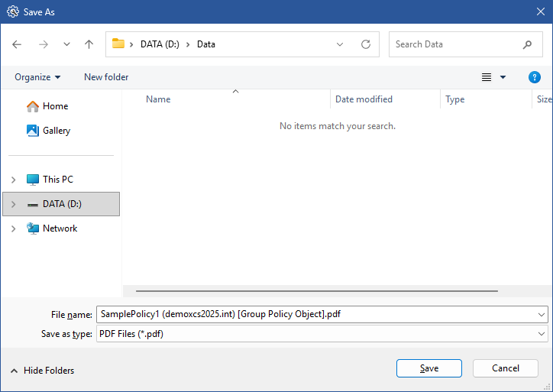Open the Help question mark icon
553x392 pixels.
[535, 77]
